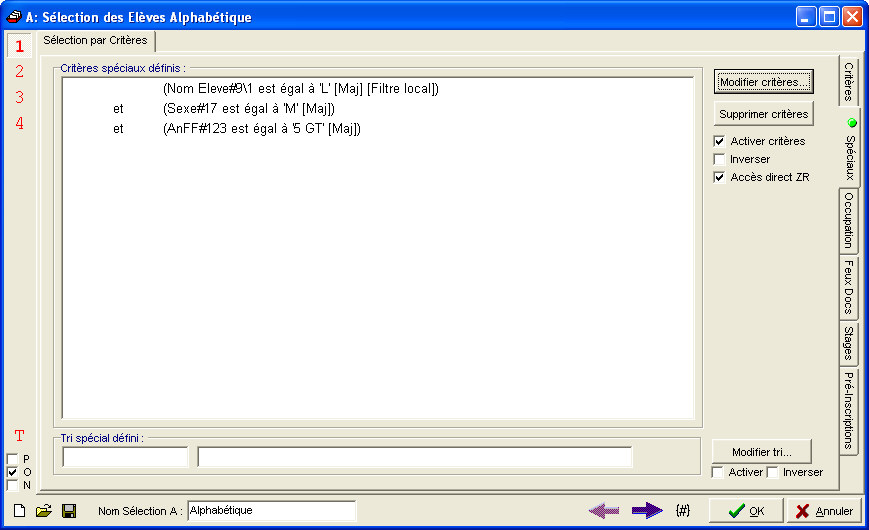Enable the Inverser checkbox under Activer critères
Viewport: 869px width, 530px height.
(719, 160)
